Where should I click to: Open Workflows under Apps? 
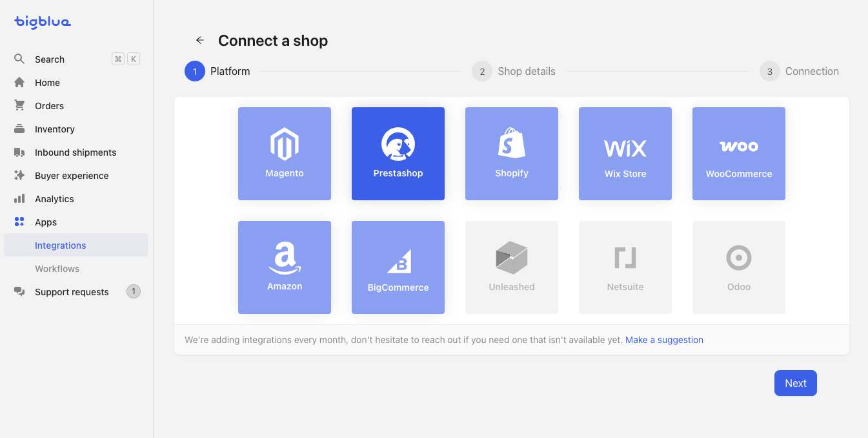click(76, 269)
